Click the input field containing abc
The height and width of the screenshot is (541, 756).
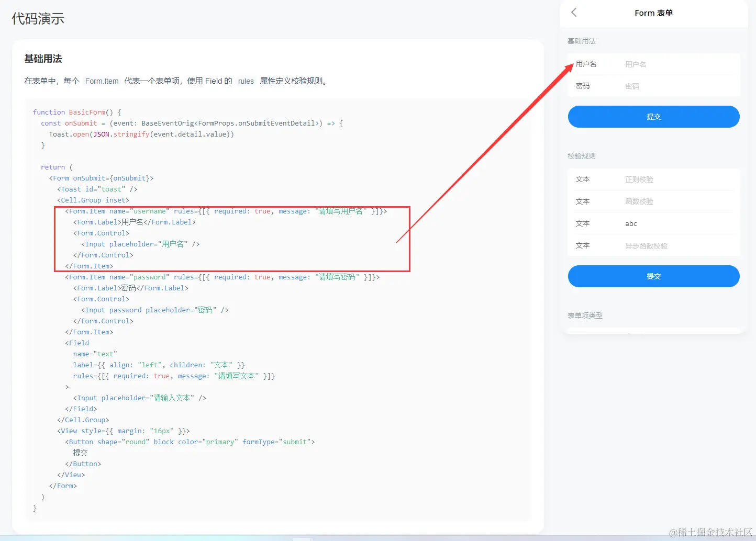[x=680, y=223]
